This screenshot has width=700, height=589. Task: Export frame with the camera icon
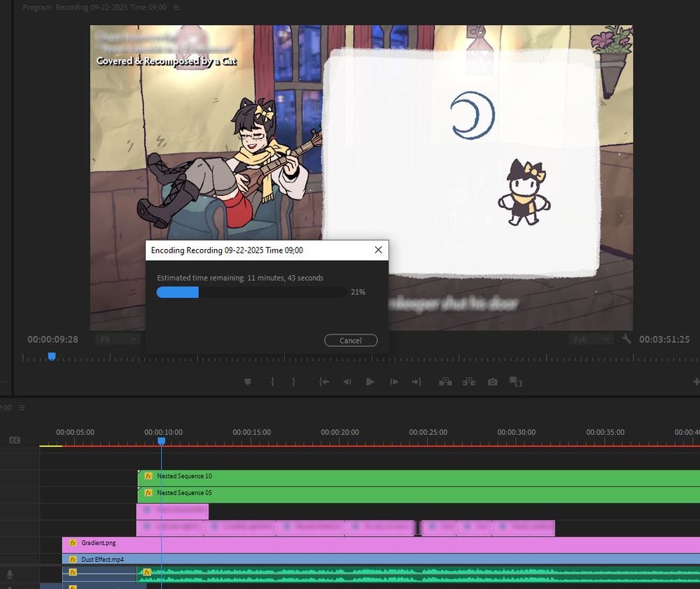pyautogui.click(x=492, y=382)
